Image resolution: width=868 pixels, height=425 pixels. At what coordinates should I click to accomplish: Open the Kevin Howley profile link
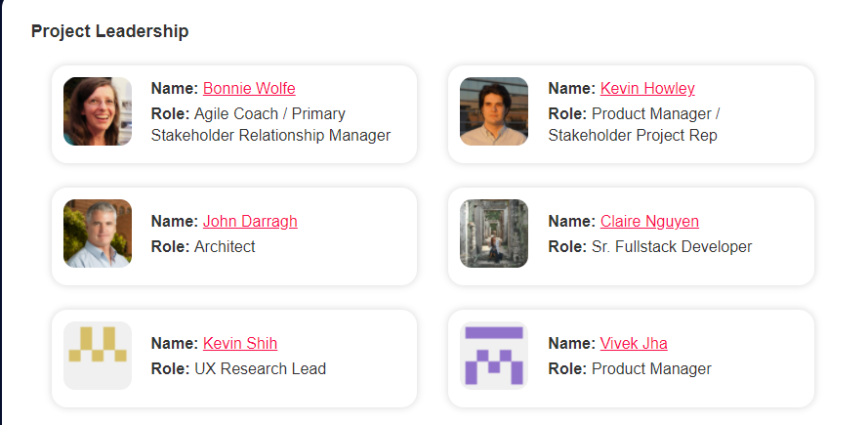(647, 88)
